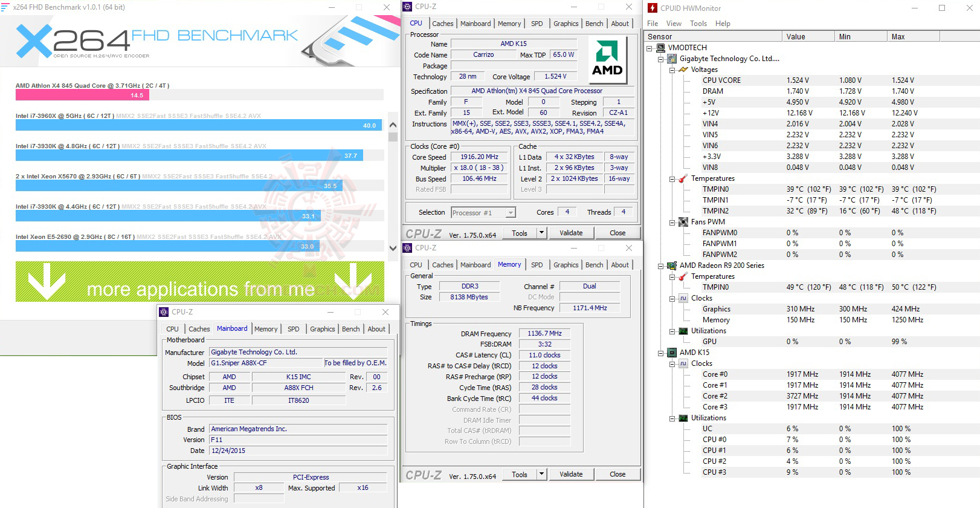Click the motherboard Model field 'G1.Sniper A88X-CF'
The height and width of the screenshot is (508, 980).
[x=266, y=363]
